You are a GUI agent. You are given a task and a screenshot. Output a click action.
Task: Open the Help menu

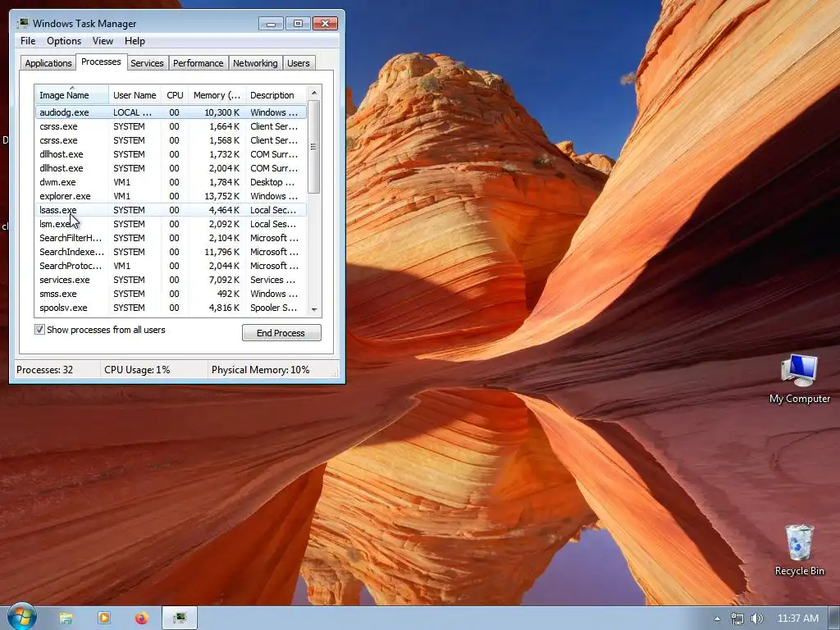point(135,41)
